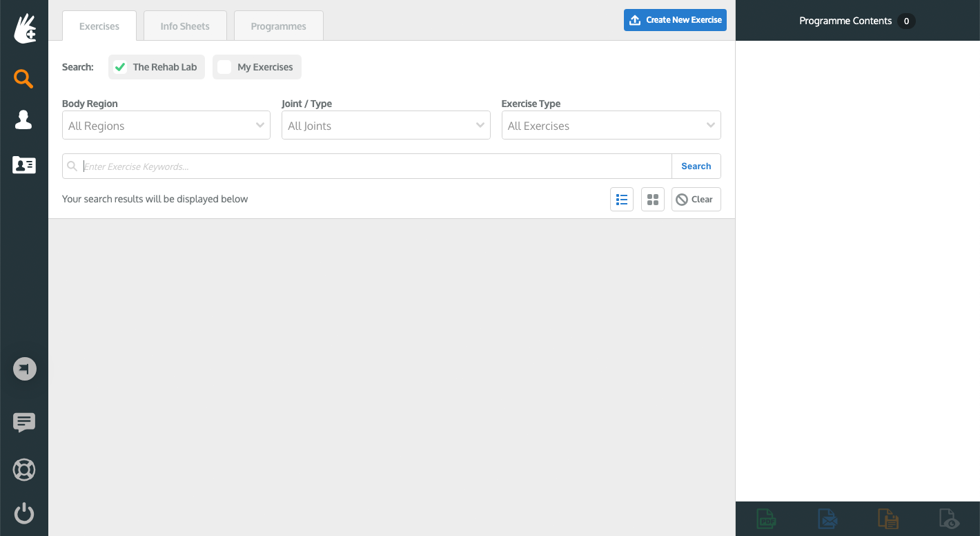
Task: Open the Exercise Type dropdown
Action: (x=611, y=126)
